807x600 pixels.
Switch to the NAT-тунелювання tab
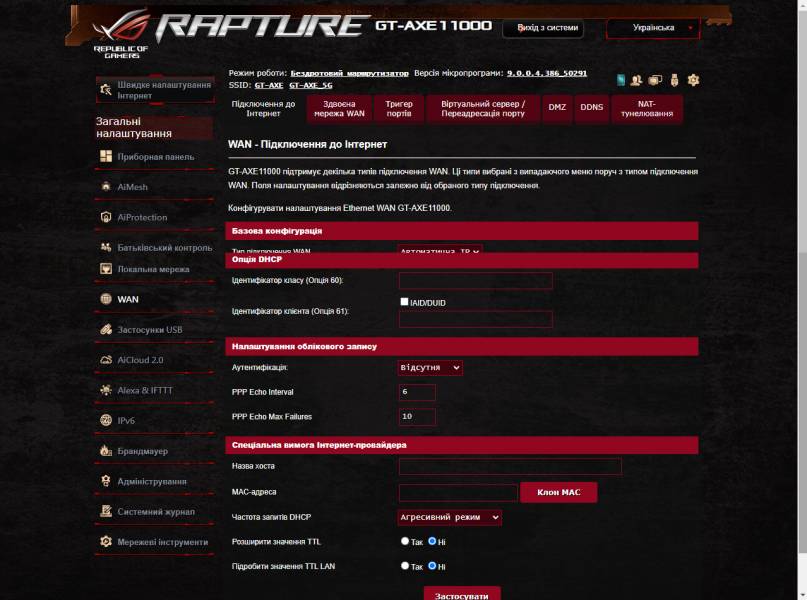647,109
